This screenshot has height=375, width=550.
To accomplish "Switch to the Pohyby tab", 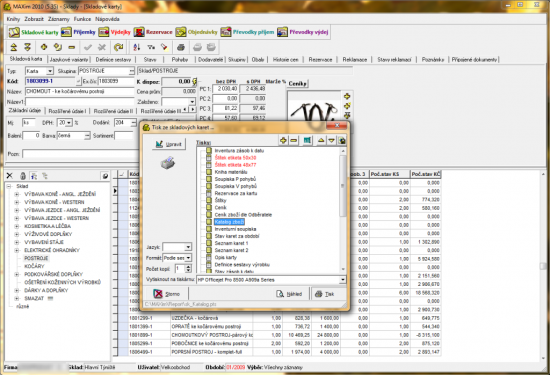I will [180, 60].
